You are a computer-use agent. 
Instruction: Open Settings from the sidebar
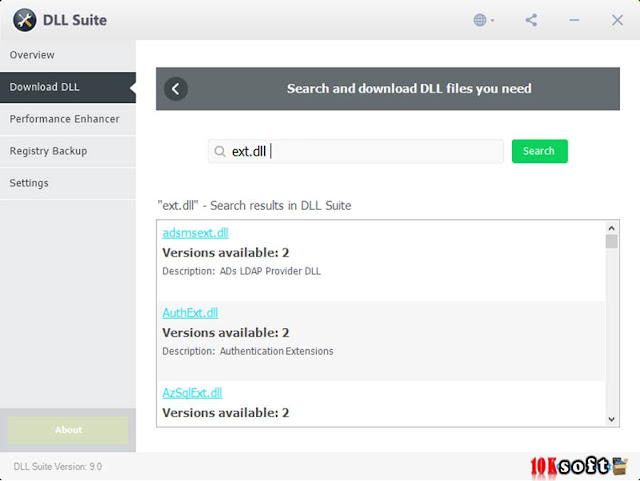pyautogui.click(x=68, y=183)
